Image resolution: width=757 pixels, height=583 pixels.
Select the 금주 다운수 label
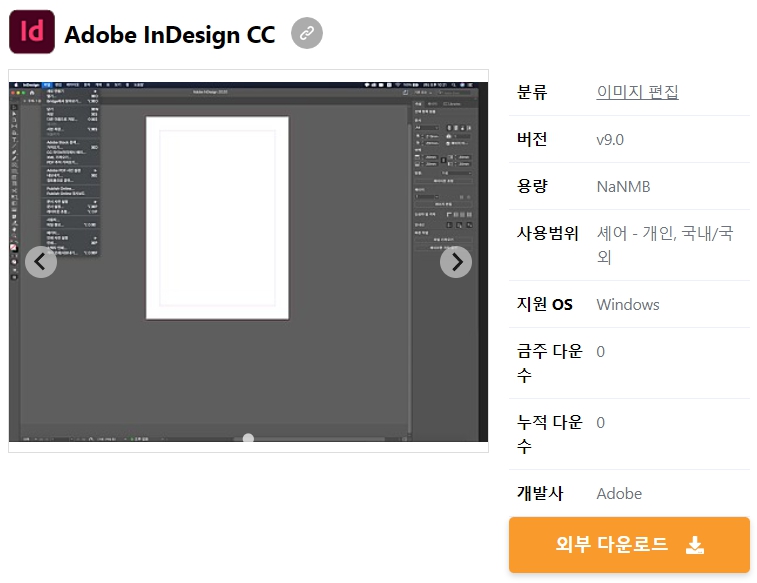[549, 363]
